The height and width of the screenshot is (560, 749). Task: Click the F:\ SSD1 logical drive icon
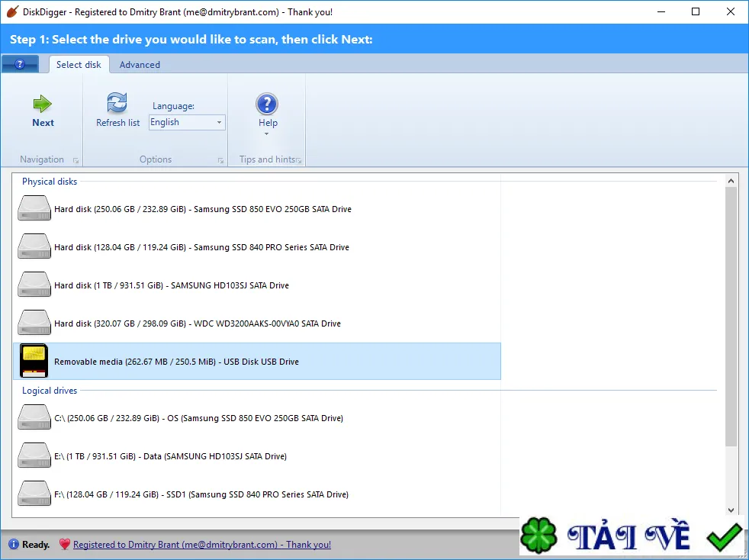tap(34, 494)
